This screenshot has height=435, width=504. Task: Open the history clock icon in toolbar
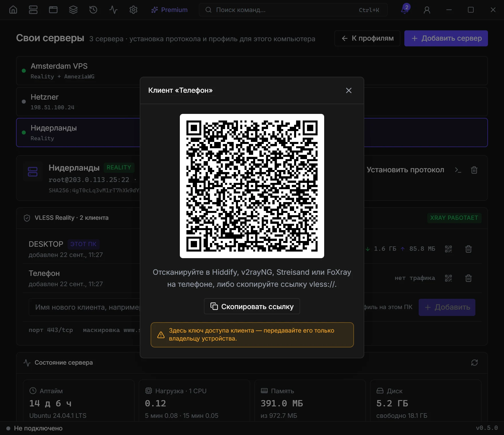click(x=93, y=10)
